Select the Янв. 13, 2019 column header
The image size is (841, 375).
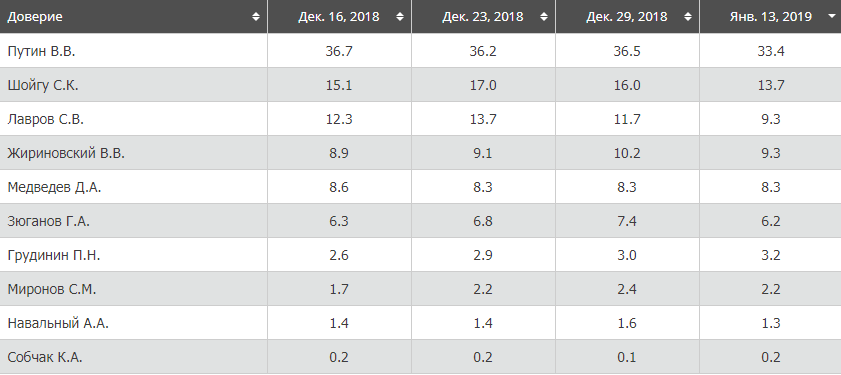[x=770, y=17]
